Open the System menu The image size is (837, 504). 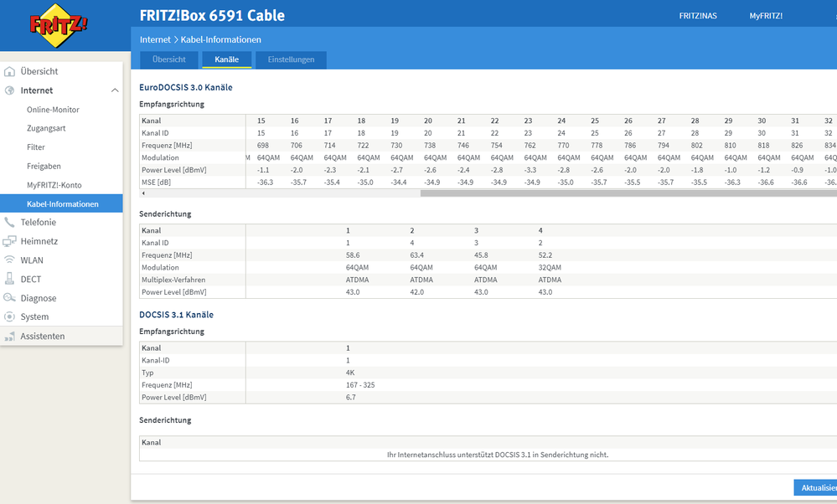click(34, 316)
